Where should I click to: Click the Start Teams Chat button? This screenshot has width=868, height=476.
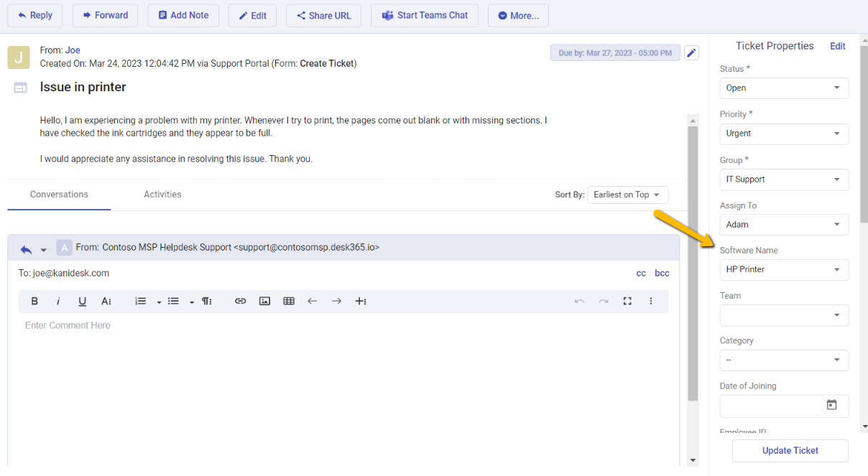[x=425, y=16]
